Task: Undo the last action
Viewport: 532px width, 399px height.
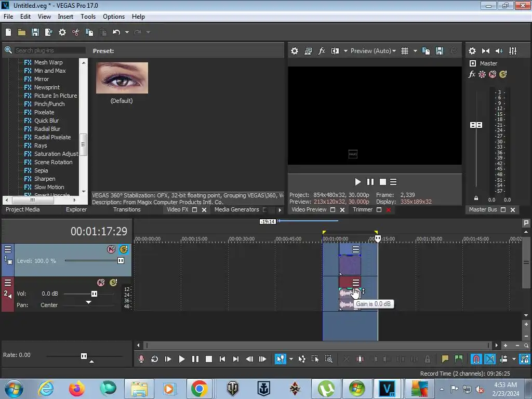Action: point(116,32)
